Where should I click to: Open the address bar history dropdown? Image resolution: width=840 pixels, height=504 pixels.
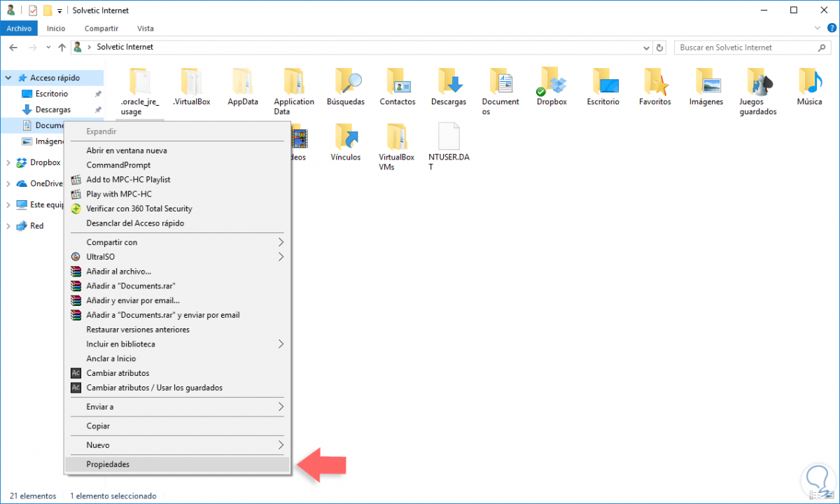click(646, 48)
